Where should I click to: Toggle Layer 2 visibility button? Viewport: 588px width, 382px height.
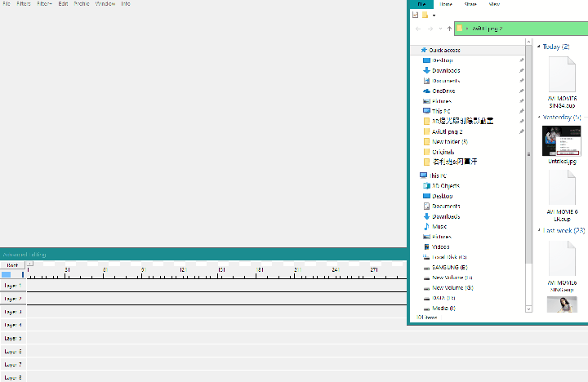13,299
